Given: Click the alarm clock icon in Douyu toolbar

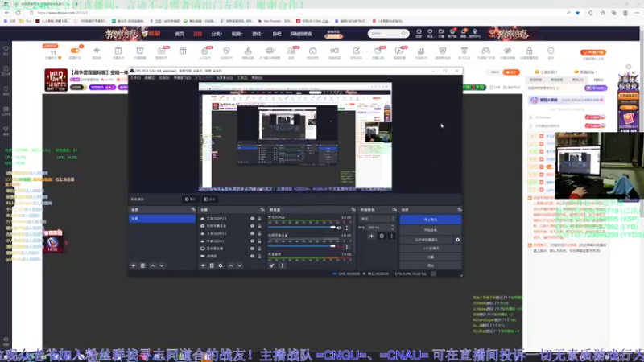Looking at the screenshot, I should (x=140, y=51).
